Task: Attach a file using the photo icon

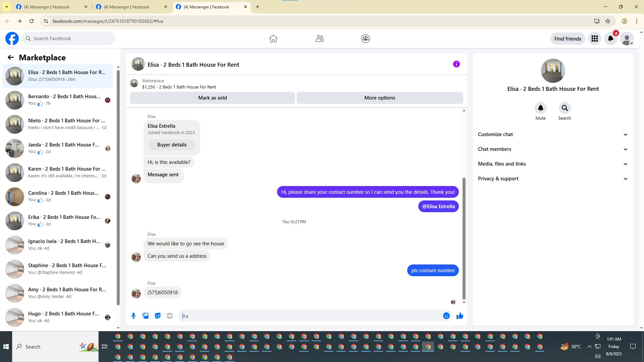Action: 146,316
